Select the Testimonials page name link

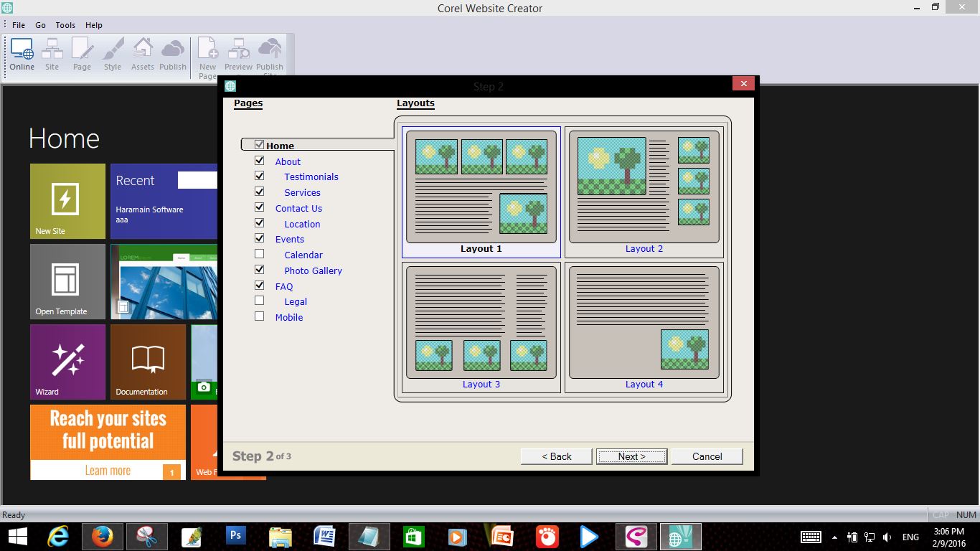pyautogui.click(x=311, y=176)
